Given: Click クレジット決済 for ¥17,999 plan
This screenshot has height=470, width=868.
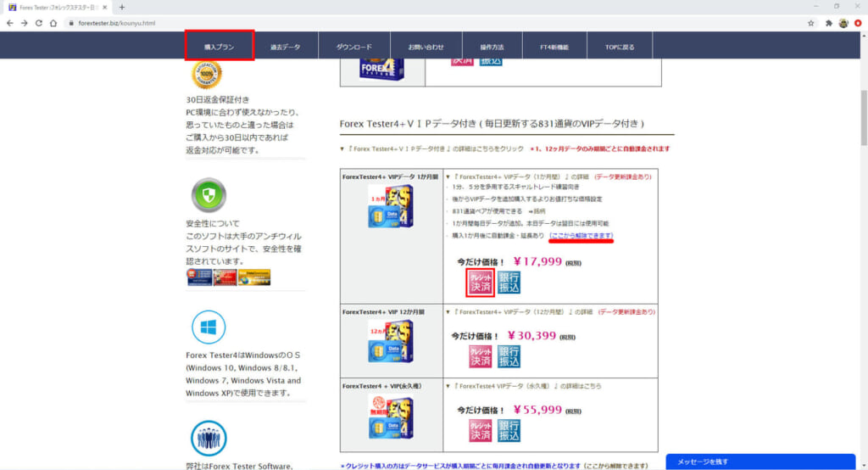Looking at the screenshot, I should coord(480,283).
